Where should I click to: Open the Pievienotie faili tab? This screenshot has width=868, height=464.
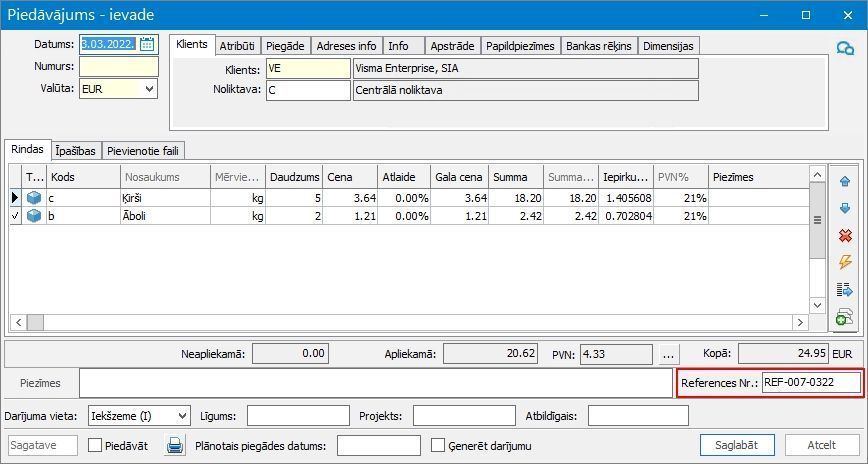click(x=143, y=151)
